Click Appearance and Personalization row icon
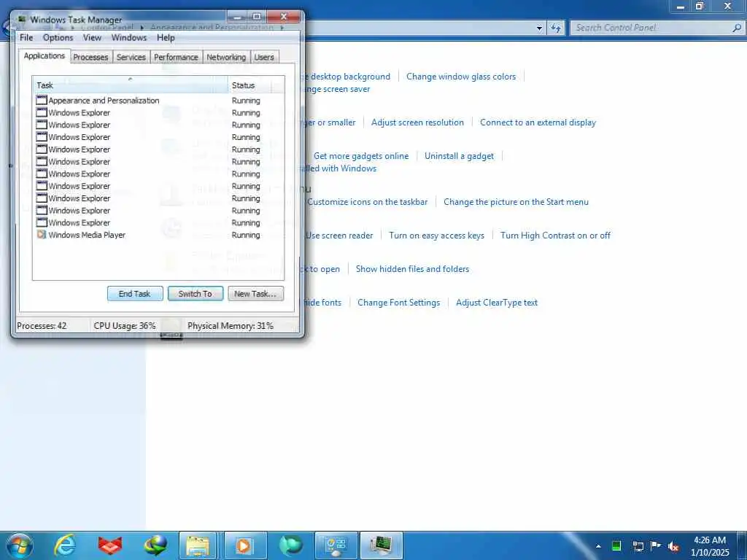The width and height of the screenshot is (747, 560). click(42, 101)
